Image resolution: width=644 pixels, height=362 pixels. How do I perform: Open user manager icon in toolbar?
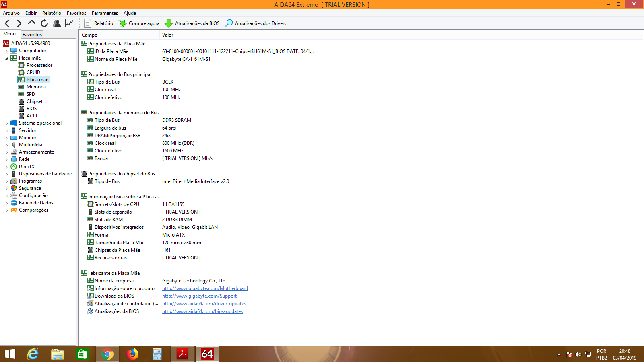[x=57, y=23]
